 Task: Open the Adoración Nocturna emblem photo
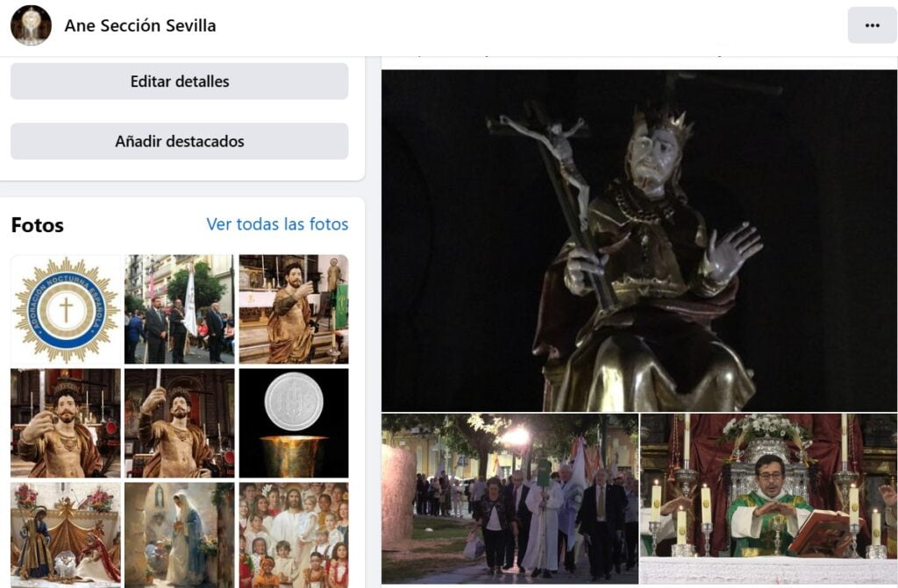coord(66,309)
